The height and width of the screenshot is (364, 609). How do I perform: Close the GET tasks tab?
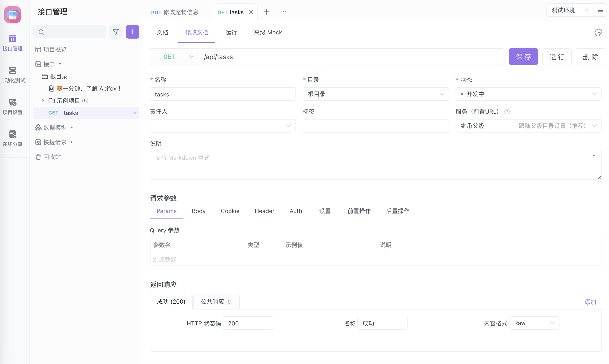point(251,12)
